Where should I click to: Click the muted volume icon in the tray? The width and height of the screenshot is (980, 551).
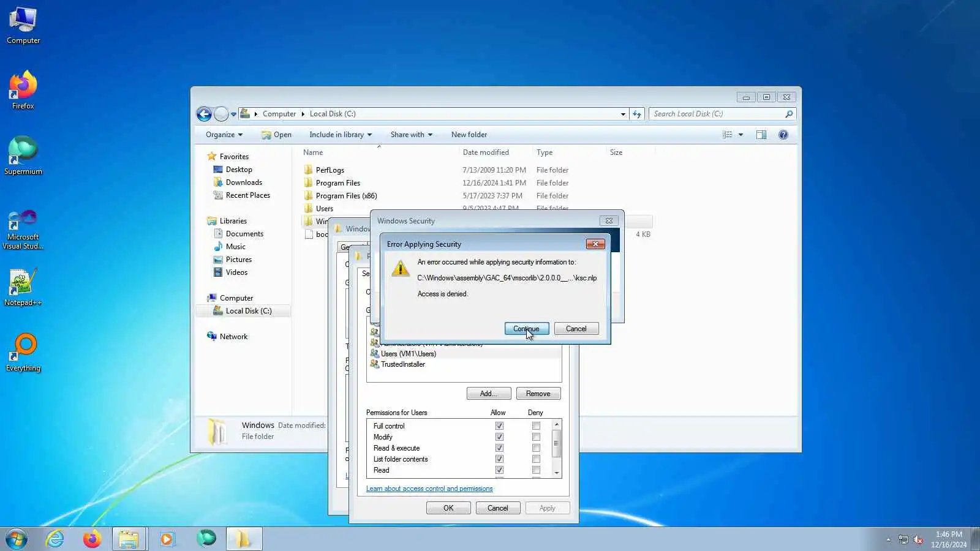[x=918, y=539]
